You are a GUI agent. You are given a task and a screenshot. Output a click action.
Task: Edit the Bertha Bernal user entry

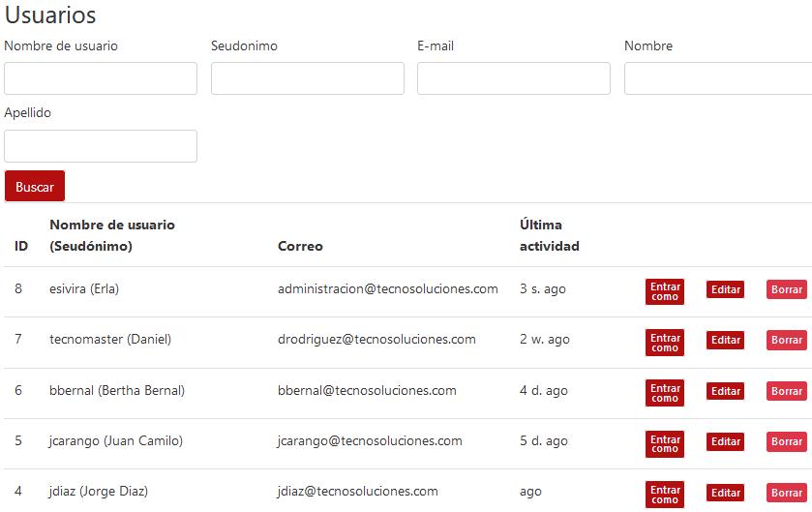click(725, 391)
